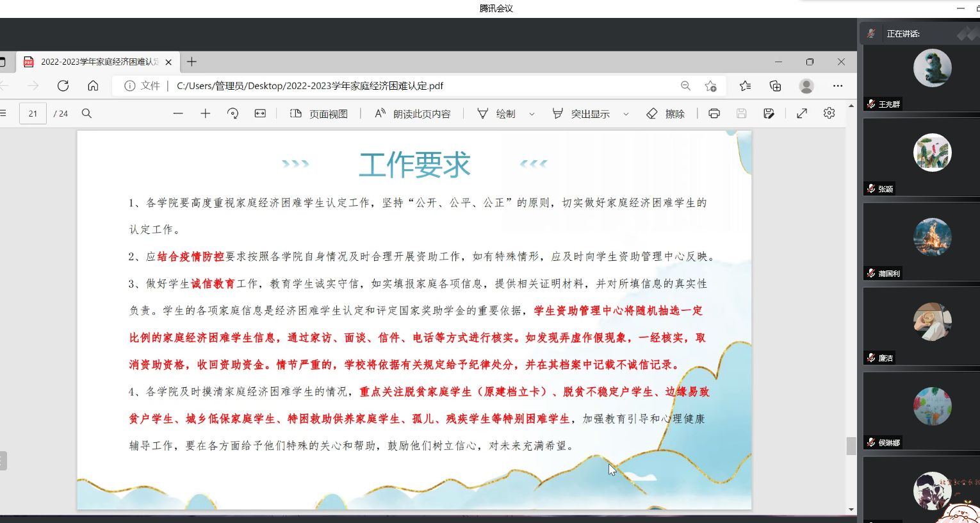980x523 pixels.
Task: Toggle the 擦除 eraser tool
Action: (x=666, y=113)
